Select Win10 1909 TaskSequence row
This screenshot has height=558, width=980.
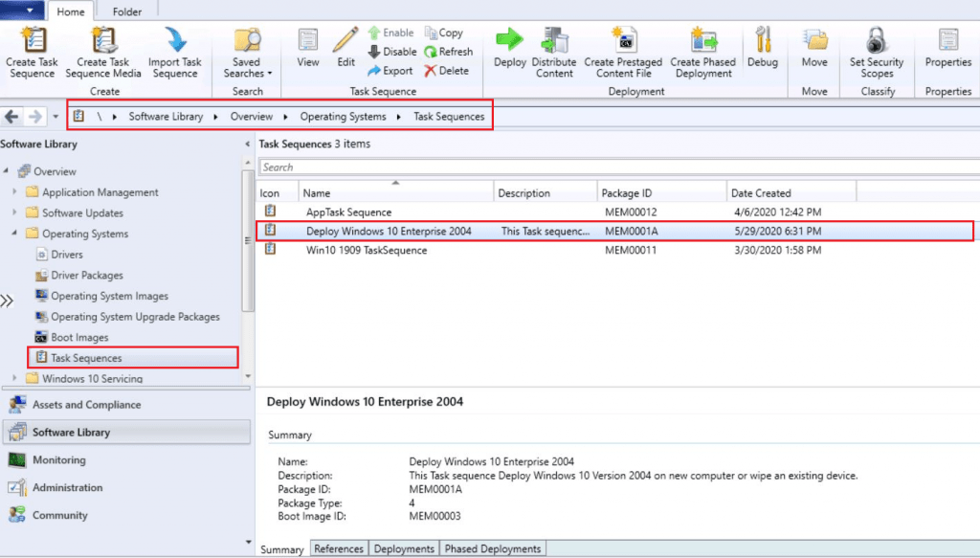(x=617, y=250)
